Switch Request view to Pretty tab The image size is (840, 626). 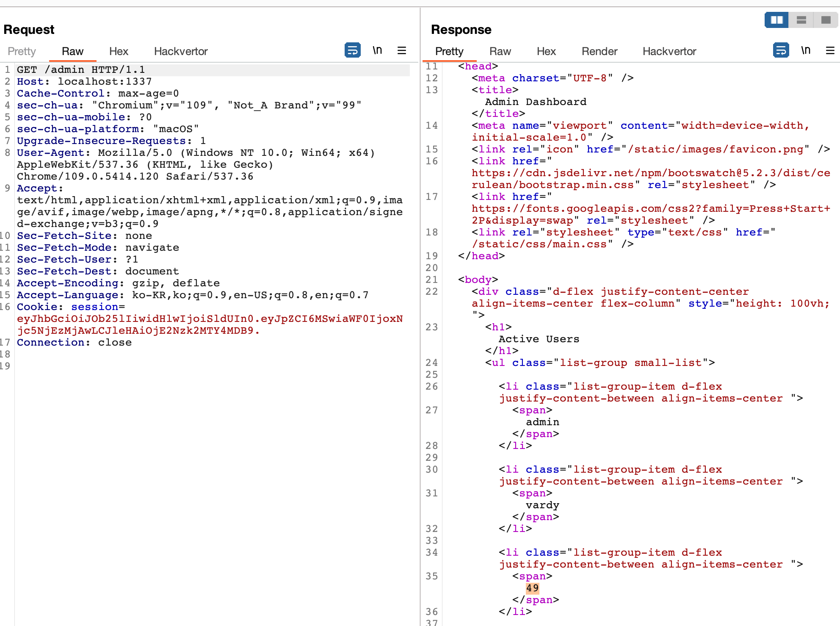[x=22, y=51]
